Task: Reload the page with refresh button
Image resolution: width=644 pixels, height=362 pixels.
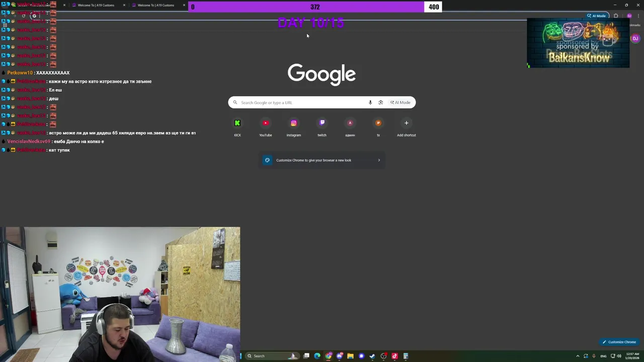Action: click(x=24, y=16)
